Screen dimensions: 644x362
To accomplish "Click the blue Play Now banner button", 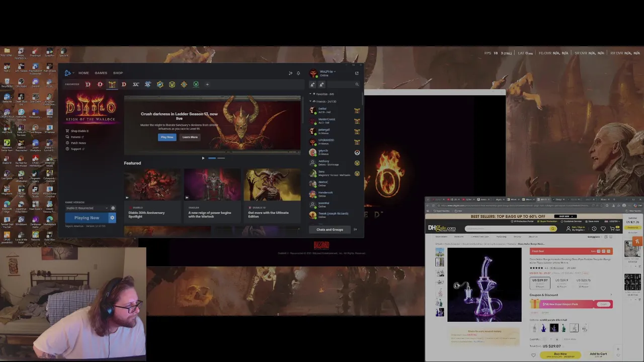I will pyautogui.click(x=167, y=137).
